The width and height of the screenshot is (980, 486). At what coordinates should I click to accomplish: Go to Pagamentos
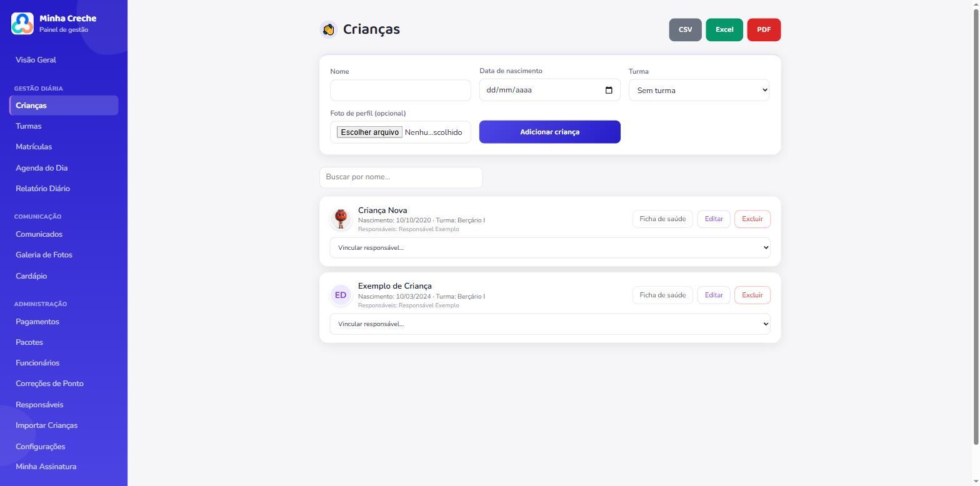[x=37, y=322]
